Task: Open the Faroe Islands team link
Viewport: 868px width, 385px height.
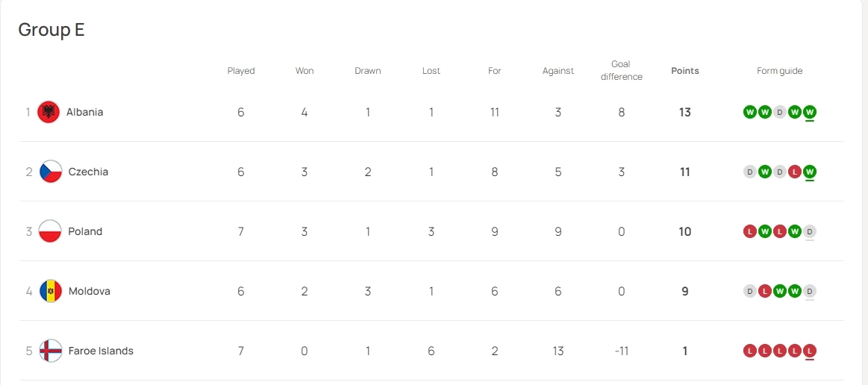Action: 101,351
